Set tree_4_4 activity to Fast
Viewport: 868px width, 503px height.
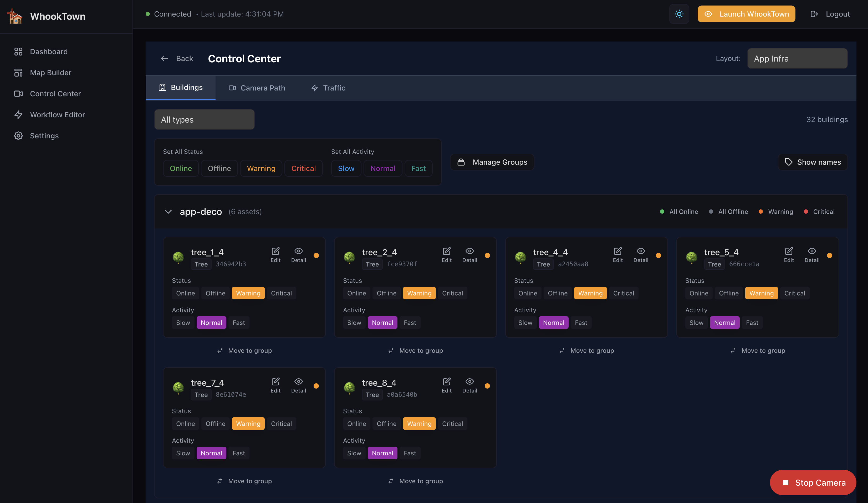581,323
